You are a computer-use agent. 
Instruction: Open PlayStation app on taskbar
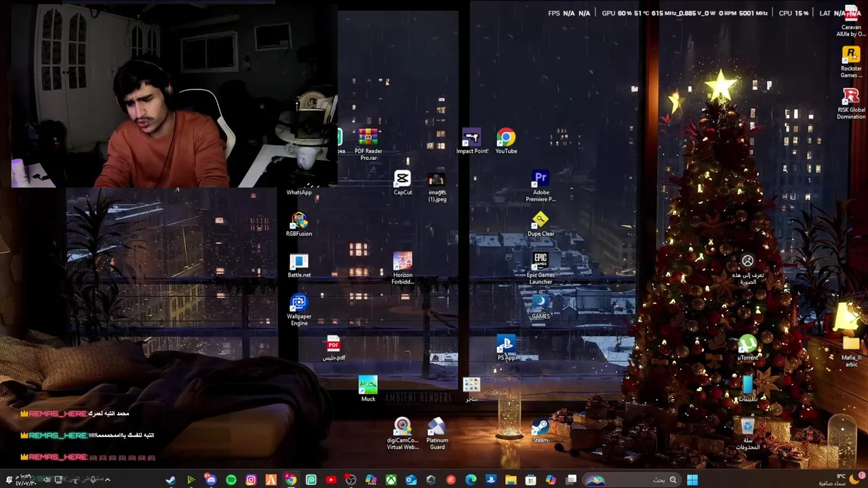[x=491, y=480]
